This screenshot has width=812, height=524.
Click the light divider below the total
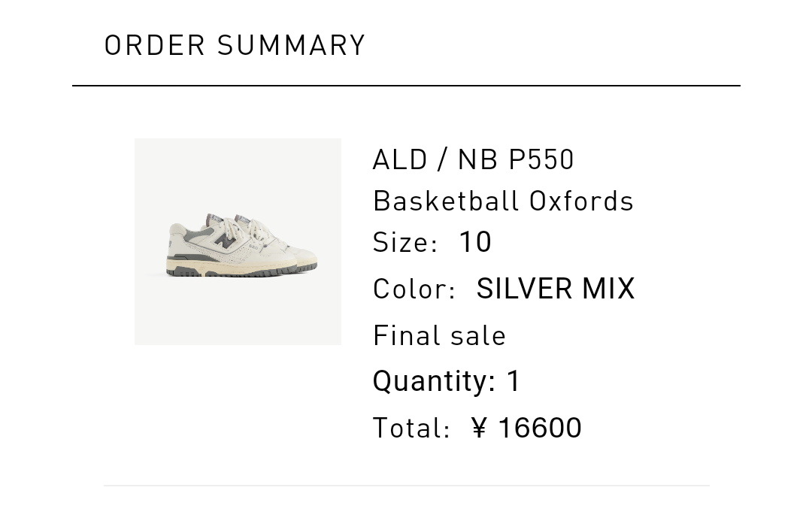tap(406, 486)
